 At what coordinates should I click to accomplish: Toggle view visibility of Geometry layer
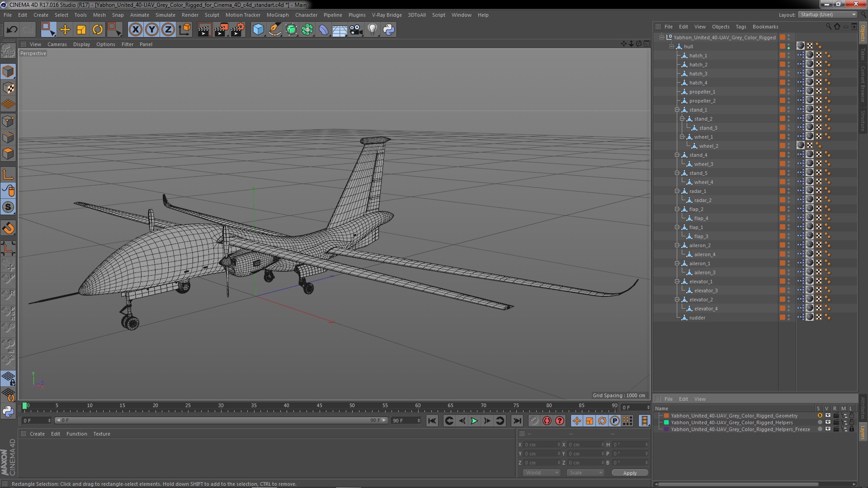[x=828, y=416]
